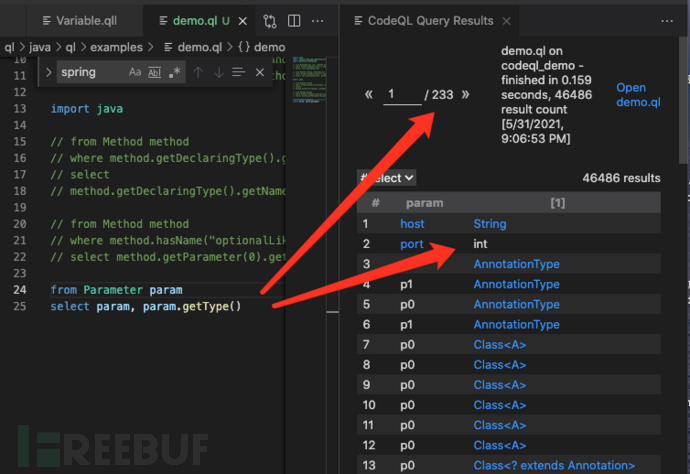Open Class<A> link in row 7
Image resolution: width=690 pixels, height=474 pixels.
click(x=500, y=345)
